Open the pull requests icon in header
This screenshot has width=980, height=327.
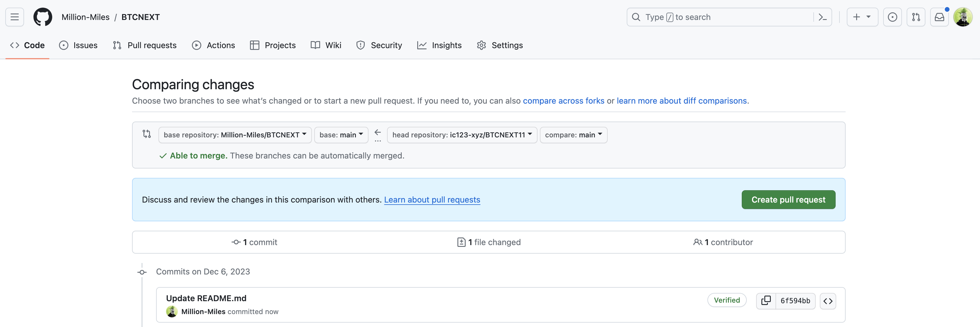(916, 17)
